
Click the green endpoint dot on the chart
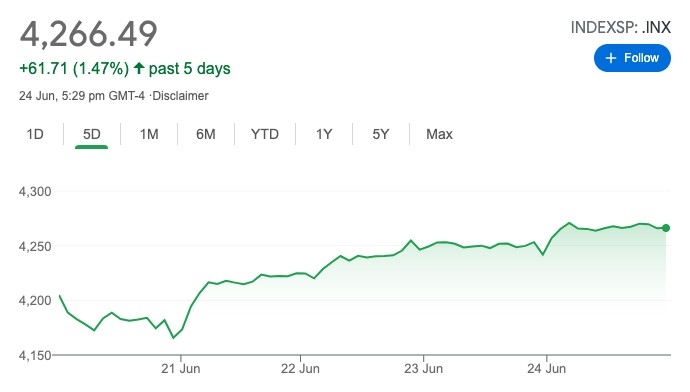pyautogui.click(x=666, y=228)
